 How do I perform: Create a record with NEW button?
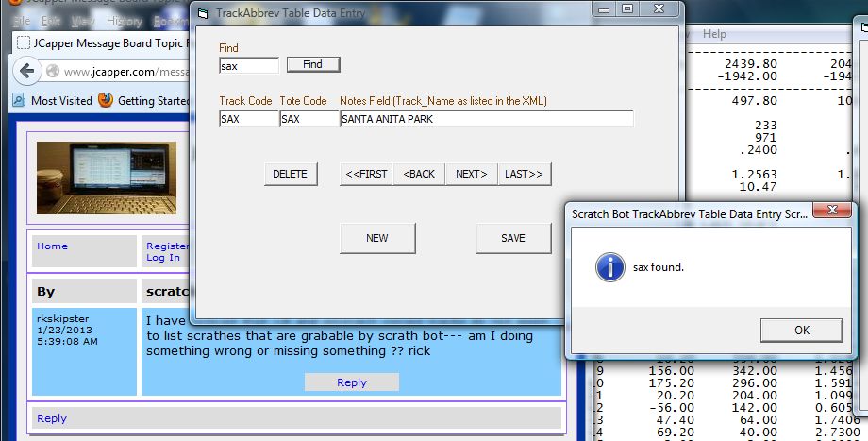(377, 238)
